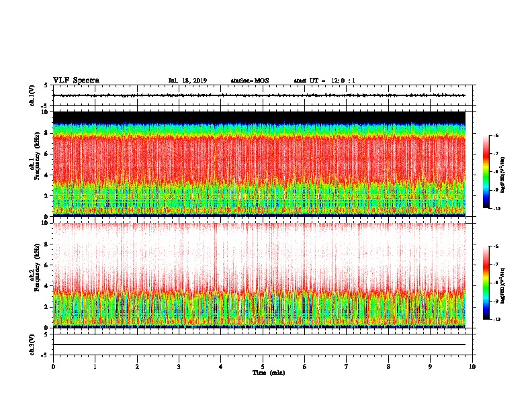Viewport: 532px width, 411px height.
Task: Click time axis tick label '9'
Action: click(430, 367)
